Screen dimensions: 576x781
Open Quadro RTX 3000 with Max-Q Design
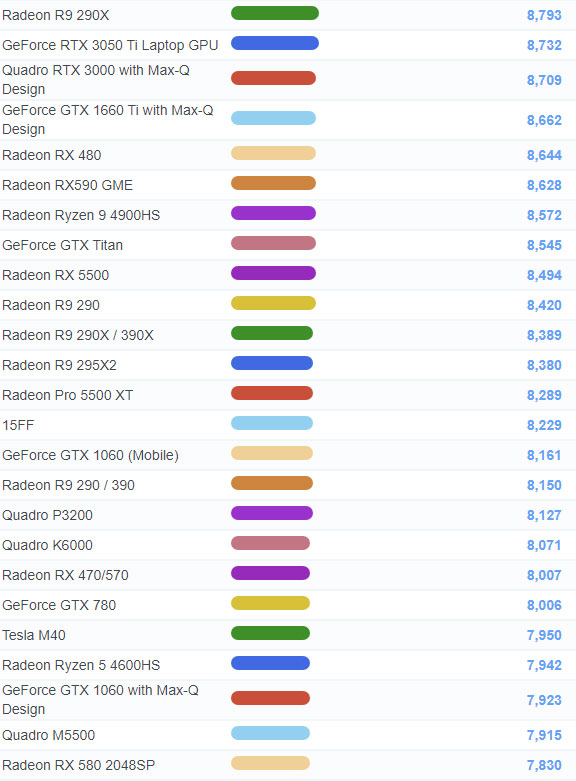pos(96,80)
